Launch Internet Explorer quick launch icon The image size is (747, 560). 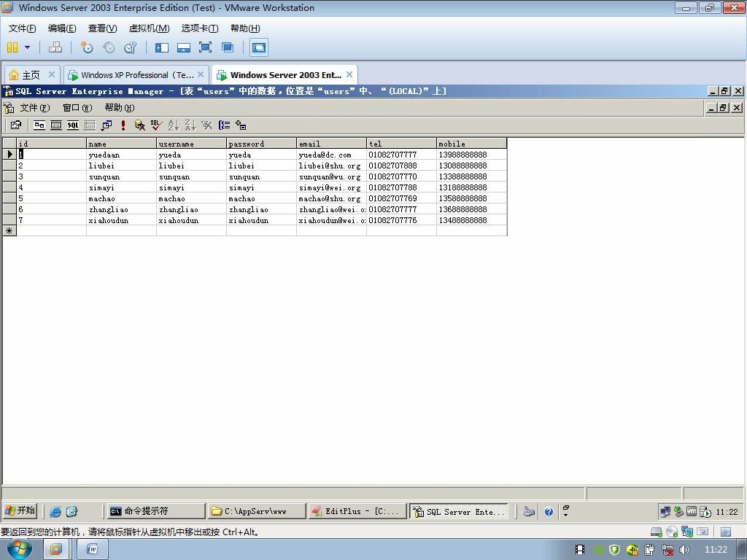coord(55,511)
